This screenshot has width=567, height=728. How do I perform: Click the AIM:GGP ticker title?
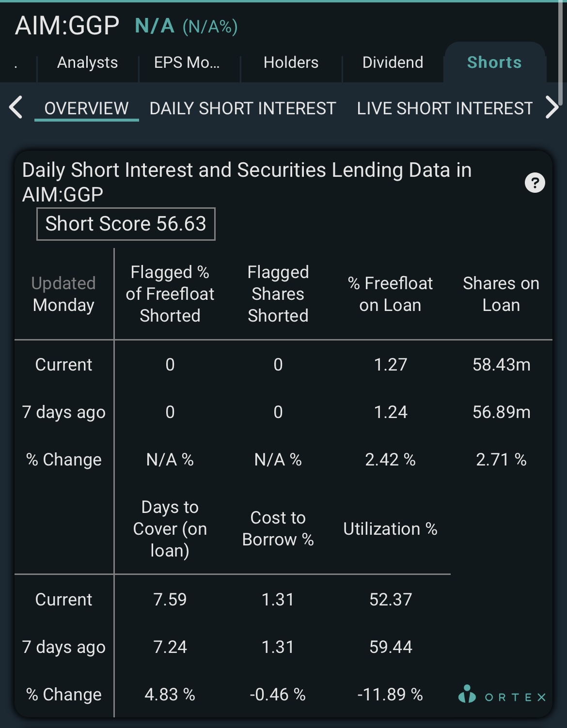(x=67, y=26)
